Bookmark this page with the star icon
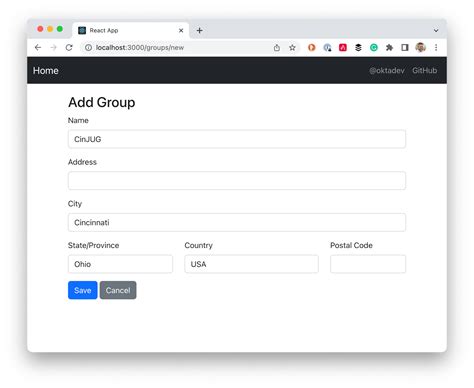Screen dimensions: 474x388 (x=292, y=48)
